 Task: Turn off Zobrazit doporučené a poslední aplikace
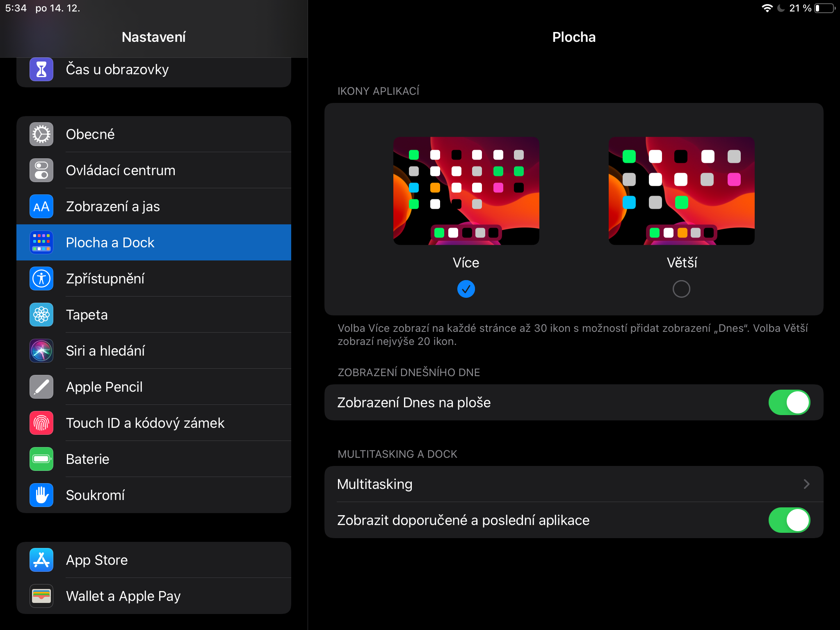(789, 520)
